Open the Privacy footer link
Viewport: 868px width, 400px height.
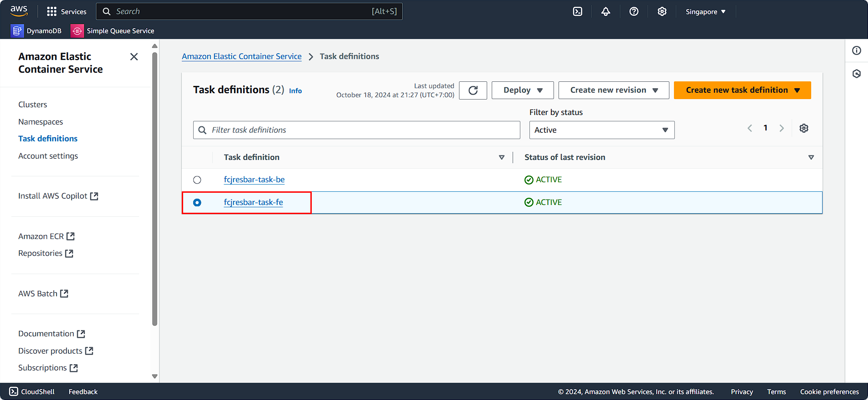tap(742, 392)
